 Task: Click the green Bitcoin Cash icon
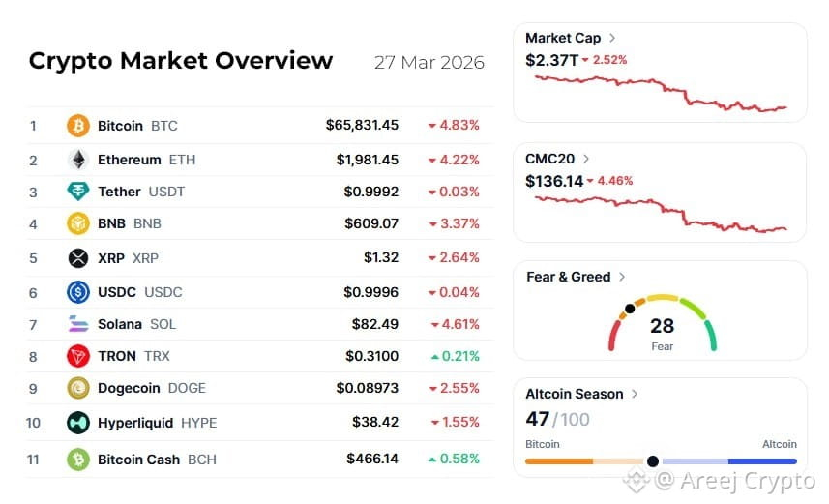pyautogui.click(x=77, y=460)
